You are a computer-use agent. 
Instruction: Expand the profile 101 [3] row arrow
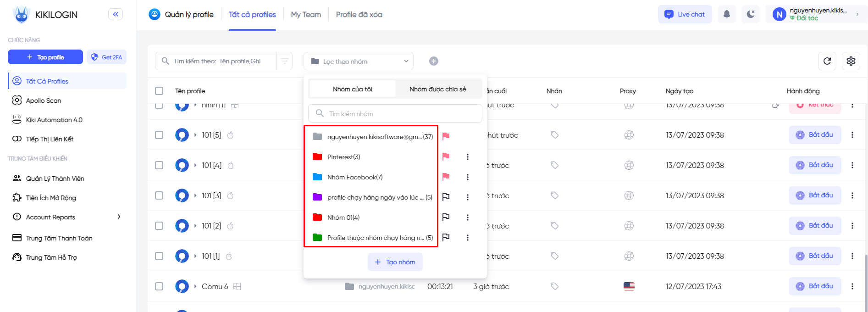195,195
